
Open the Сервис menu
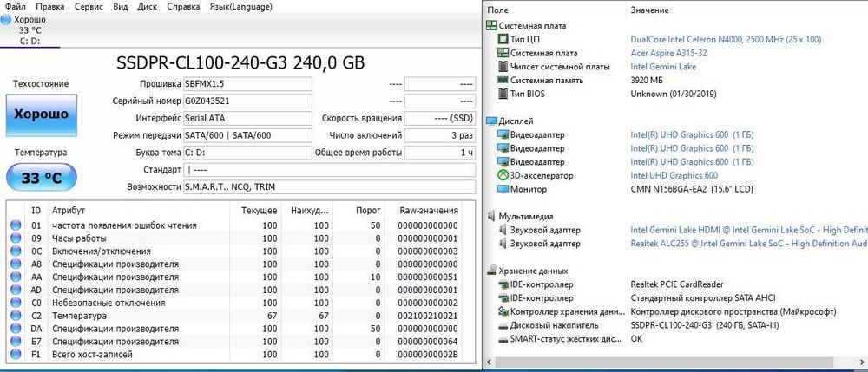point(88,7)
